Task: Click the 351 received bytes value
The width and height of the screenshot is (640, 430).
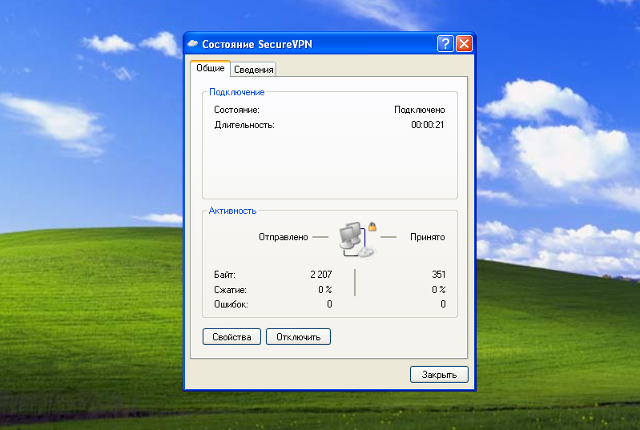Action: pos(439,275)
